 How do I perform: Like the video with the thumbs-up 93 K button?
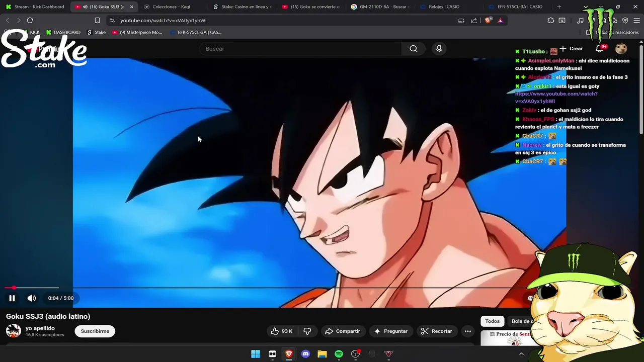[282, 331]
